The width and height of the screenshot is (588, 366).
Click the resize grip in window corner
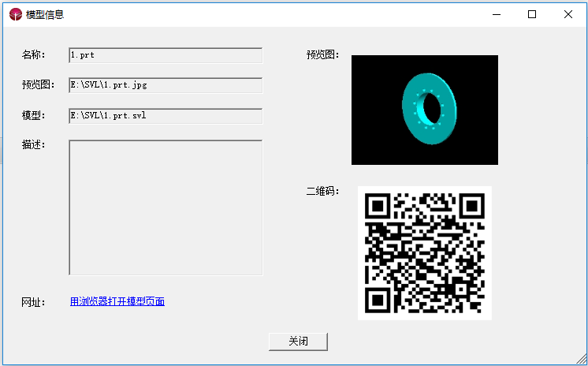582,359
